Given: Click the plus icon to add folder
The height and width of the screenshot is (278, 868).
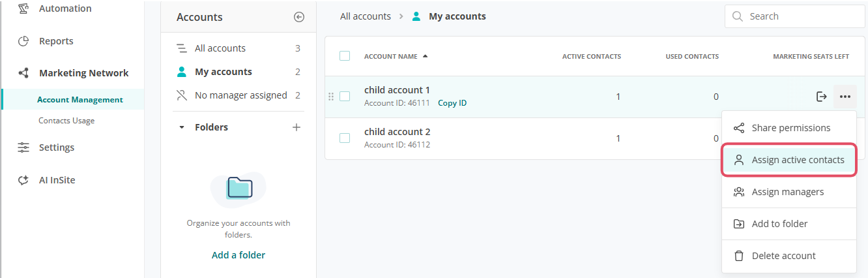Looking at the screenshot, I should 297,127.
